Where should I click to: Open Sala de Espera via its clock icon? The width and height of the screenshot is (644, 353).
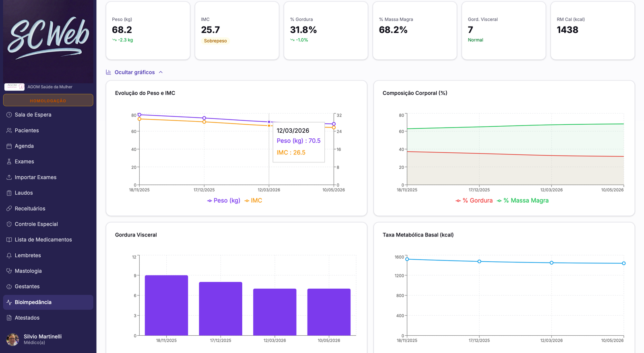click(9, 115)
